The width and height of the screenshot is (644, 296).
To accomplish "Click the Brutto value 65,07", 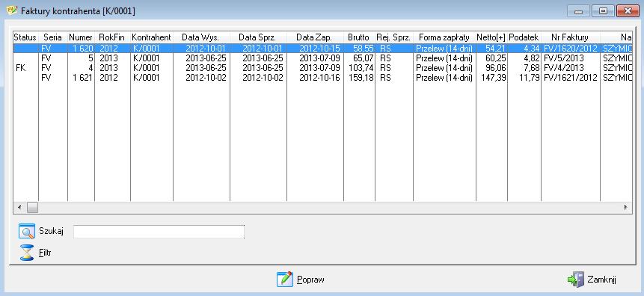I will pos(364,58).
